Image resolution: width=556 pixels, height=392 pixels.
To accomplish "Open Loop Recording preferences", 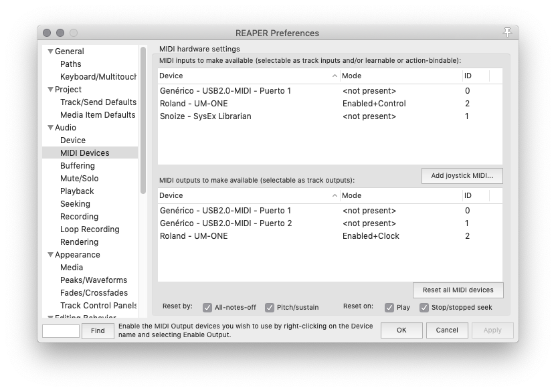I will point(90,229).
